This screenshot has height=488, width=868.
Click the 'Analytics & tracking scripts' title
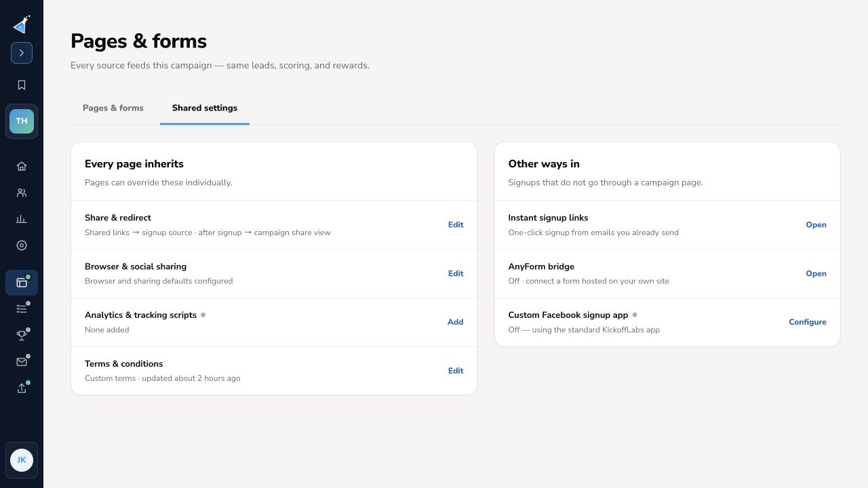[140, 315]
